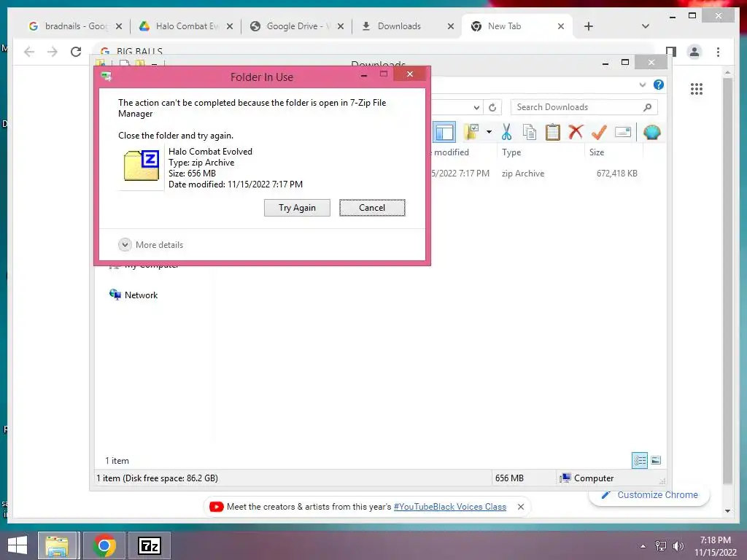The width and height of the screenshot is (747, 560).
Task: Click the network tray icon
Action: (x=661, y=545)
